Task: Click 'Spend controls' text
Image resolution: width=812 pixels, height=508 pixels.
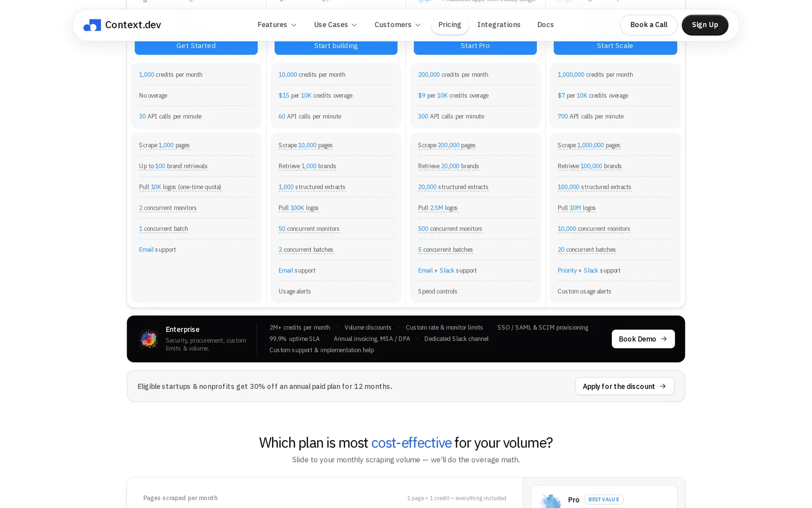Action: click(x=437, y=292)
